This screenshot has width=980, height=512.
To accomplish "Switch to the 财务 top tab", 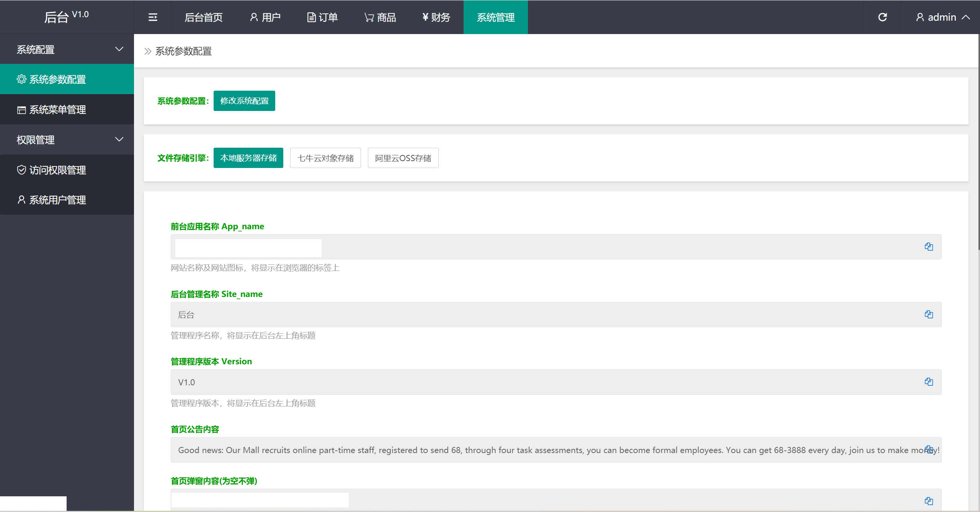I will click(436, 17).
